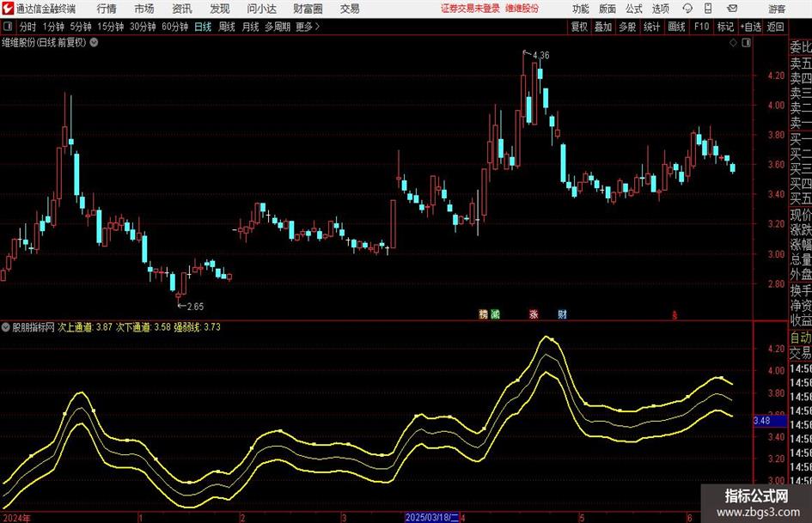Open the mail envelope icon
812x523 pixels.
pos(732,9)
